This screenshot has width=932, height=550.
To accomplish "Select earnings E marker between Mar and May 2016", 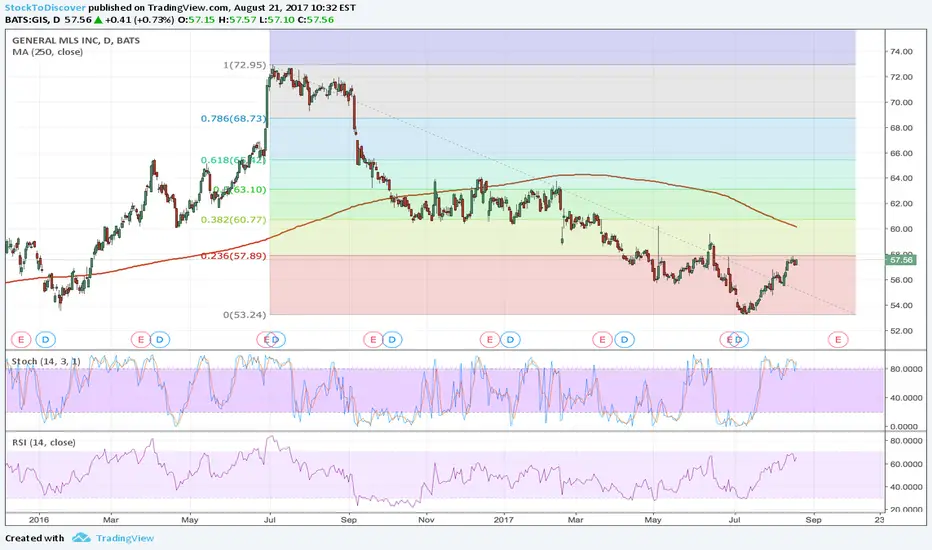I will tap(140, 340).
